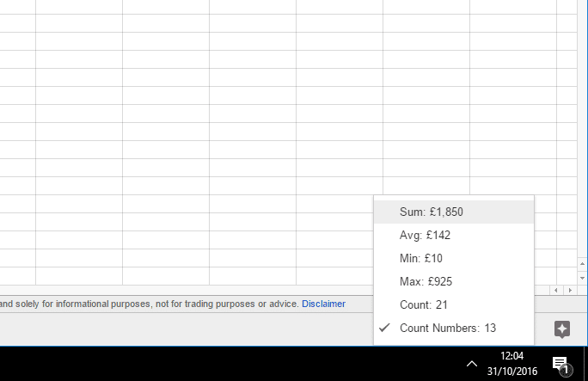Show hidden system tray icons chevron
This screenshot has width=588, height=381.
(x=472, y=364)
